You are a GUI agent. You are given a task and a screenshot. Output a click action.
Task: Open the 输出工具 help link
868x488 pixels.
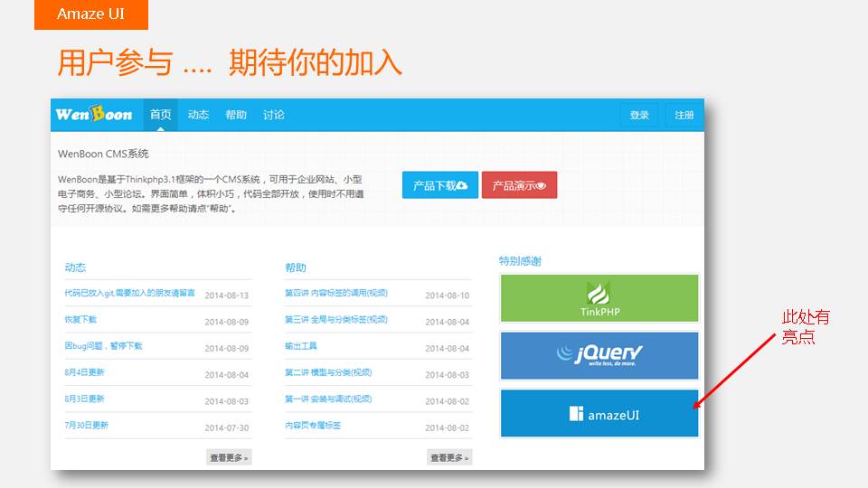(301, 346)
